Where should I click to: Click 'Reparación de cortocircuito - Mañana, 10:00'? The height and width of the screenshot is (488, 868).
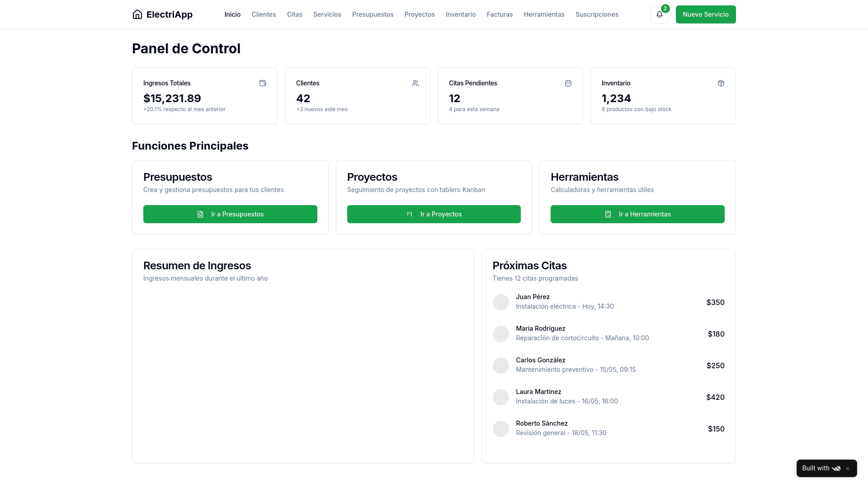583,338
